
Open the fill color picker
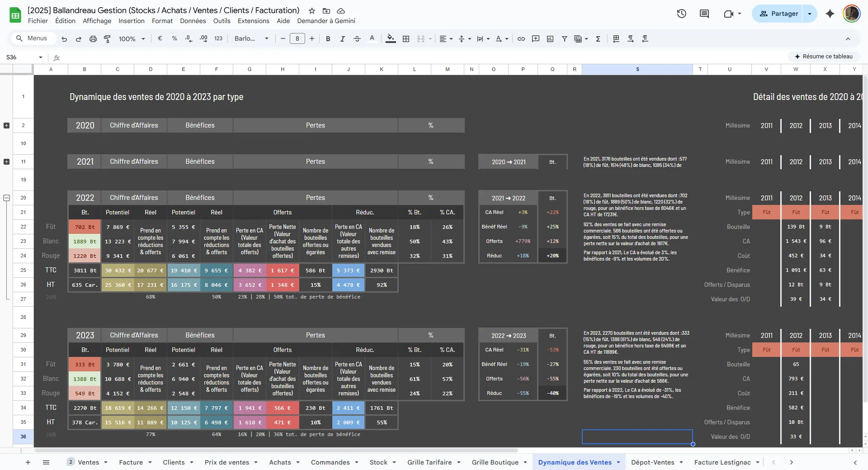point(391,39)
